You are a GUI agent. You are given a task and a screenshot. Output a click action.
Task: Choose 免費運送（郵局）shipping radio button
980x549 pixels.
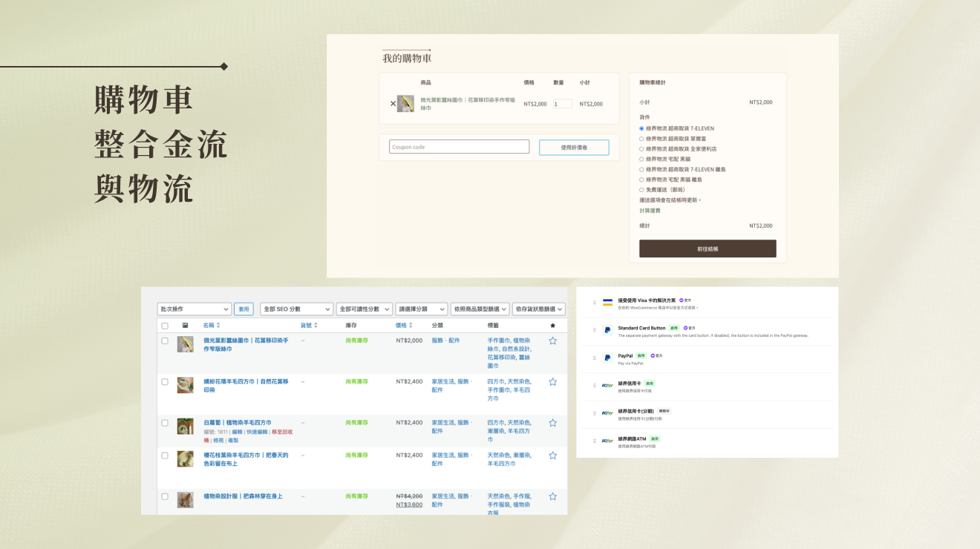pyautogui.click(x=641, y=190)
